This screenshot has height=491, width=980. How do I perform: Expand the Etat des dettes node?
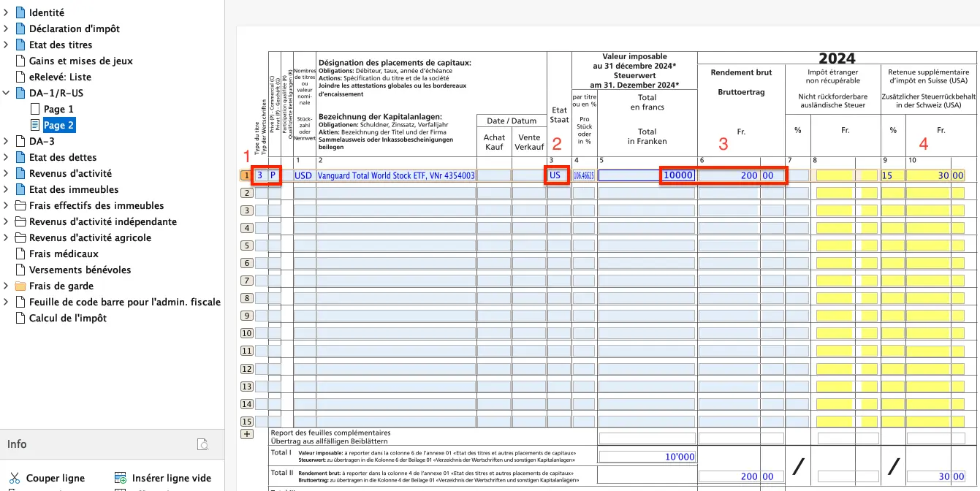pyautogui.click(x=6, y=158)
